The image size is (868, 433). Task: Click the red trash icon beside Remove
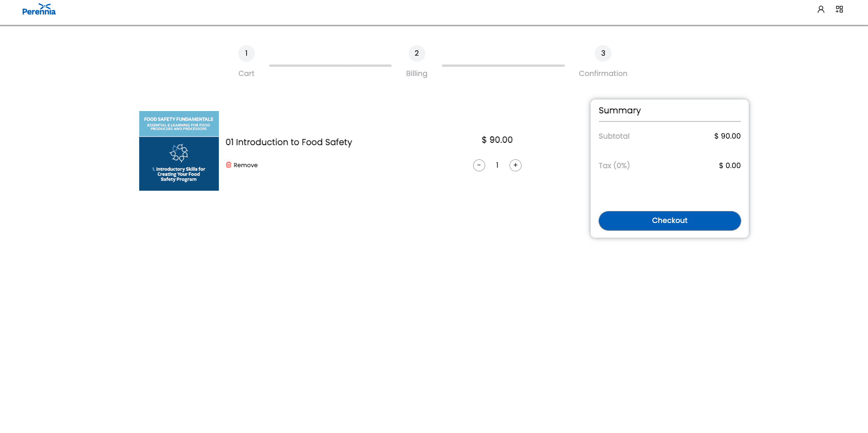coord(229,165)
